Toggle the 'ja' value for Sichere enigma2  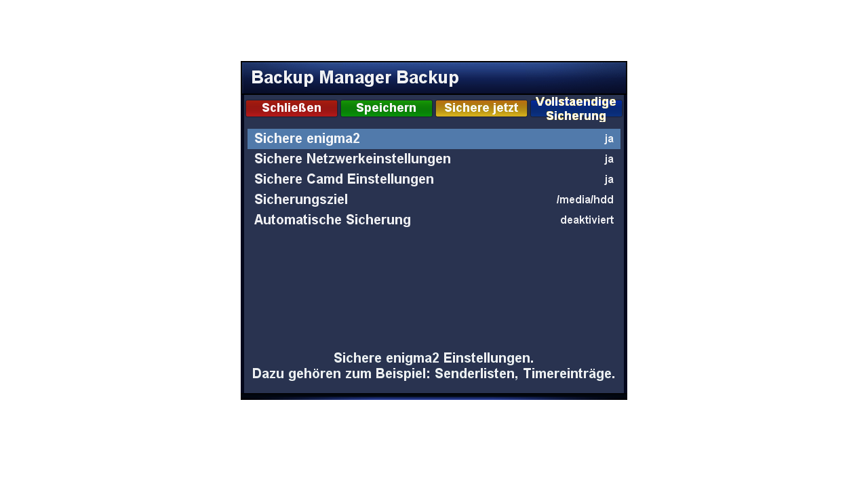click(609, 139)
